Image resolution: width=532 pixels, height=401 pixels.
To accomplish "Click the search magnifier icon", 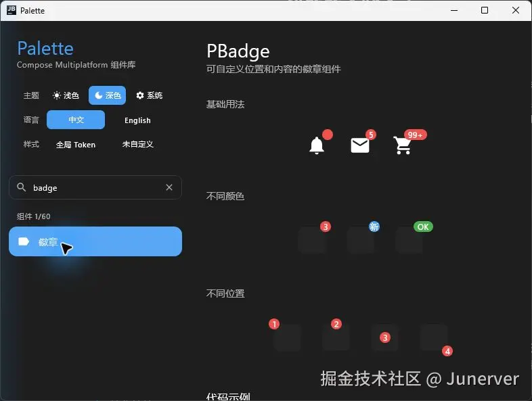I will [22, 187].
